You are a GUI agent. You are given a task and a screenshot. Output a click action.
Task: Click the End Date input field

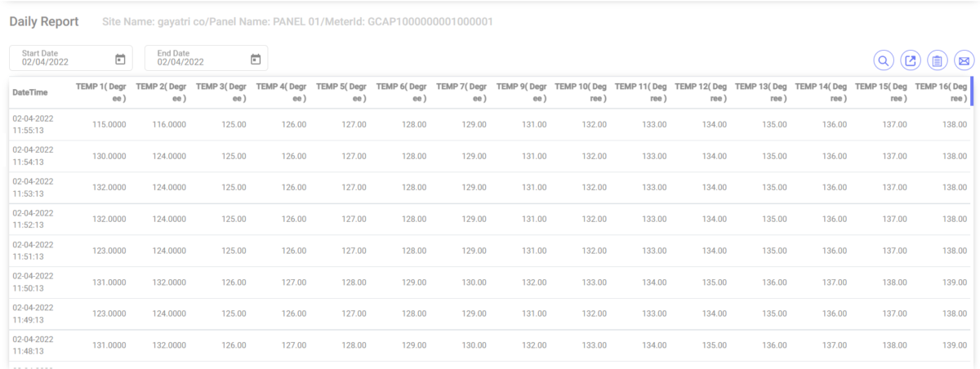206,57
